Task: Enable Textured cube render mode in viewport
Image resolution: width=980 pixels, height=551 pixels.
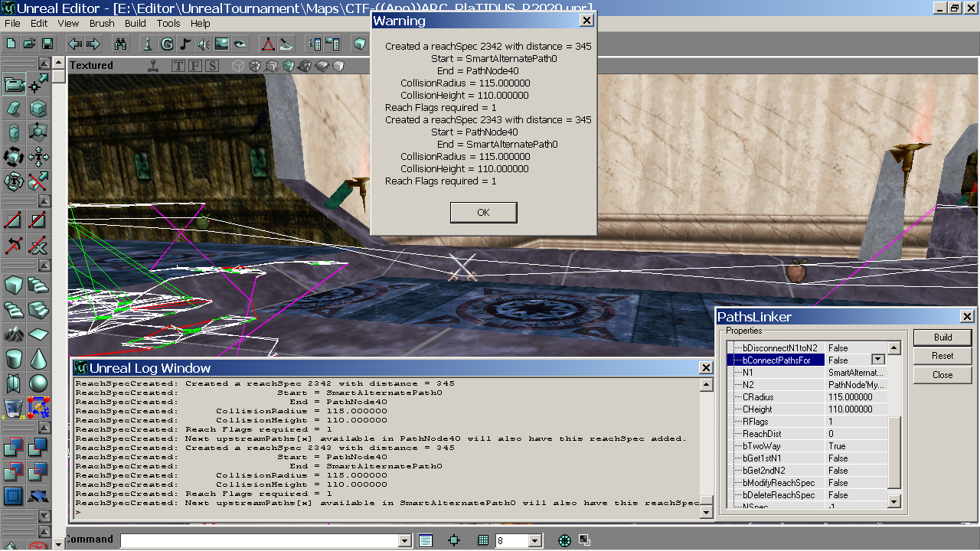Action: 289,66
